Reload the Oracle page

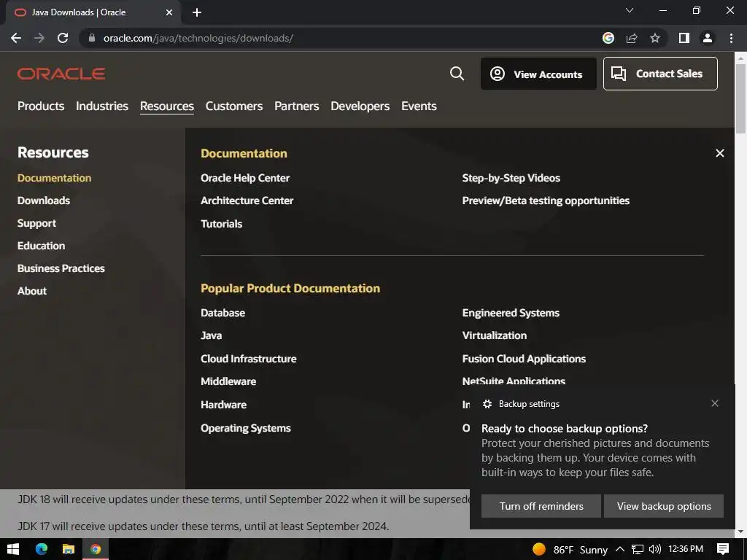[x=63, y=38]
